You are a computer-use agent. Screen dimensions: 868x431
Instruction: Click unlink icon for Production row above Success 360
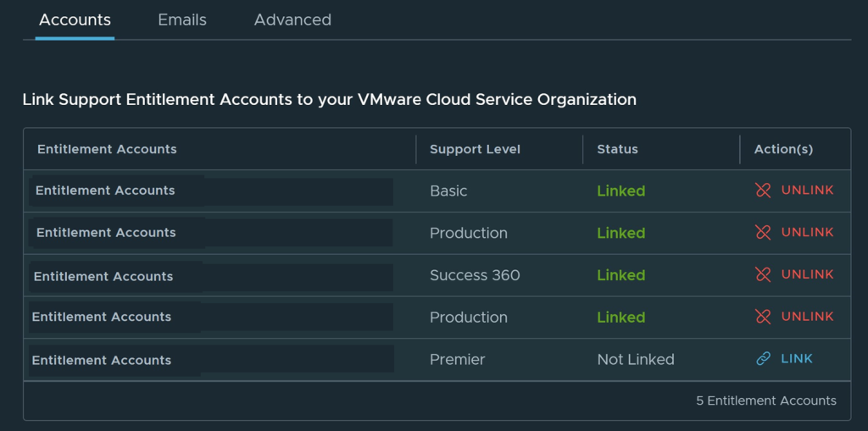[x=763, y=232]
